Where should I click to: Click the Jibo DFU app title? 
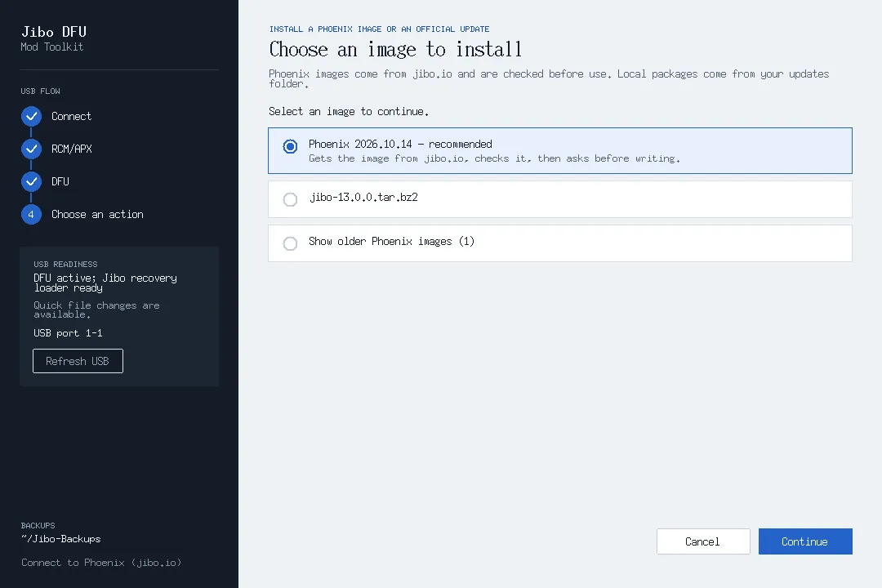coord(54,32)
